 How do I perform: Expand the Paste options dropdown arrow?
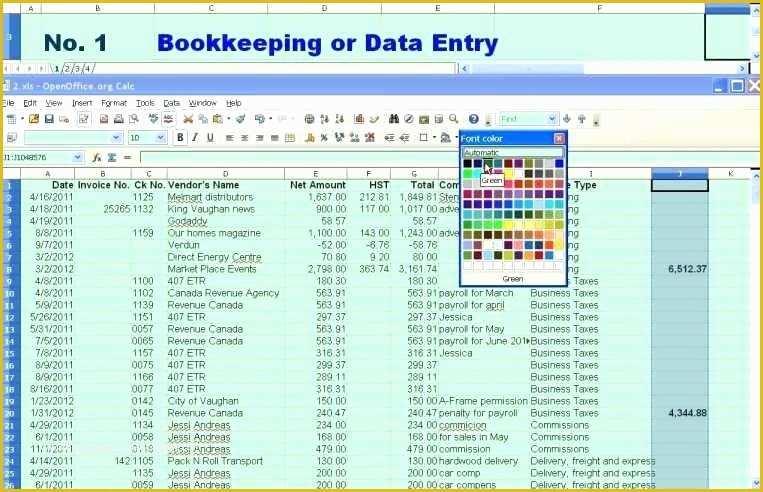228,119
